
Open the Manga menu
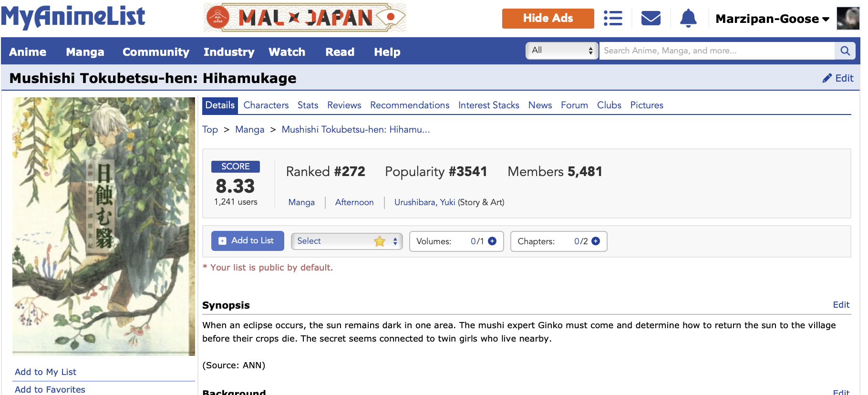(x=85, y=52)
